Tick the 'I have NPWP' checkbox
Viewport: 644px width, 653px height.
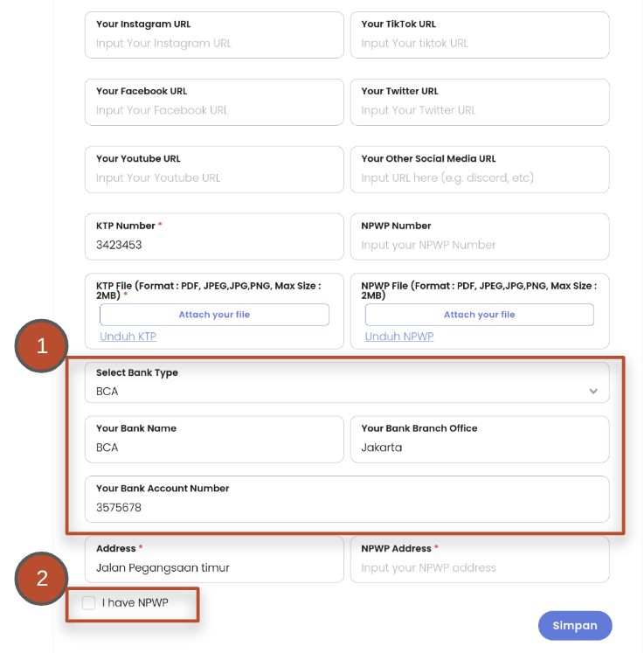click(89, 602)
